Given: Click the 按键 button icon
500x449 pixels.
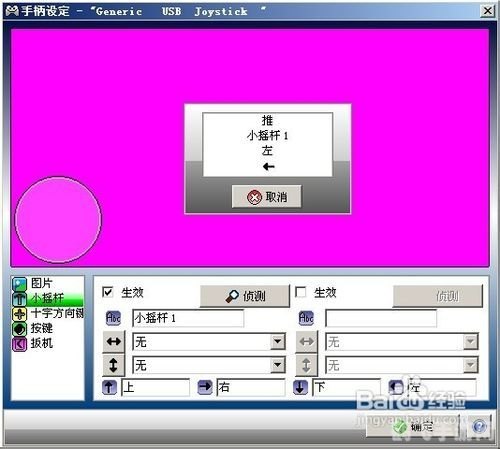Looking at the screenshot, I should (x=19, y=329).
